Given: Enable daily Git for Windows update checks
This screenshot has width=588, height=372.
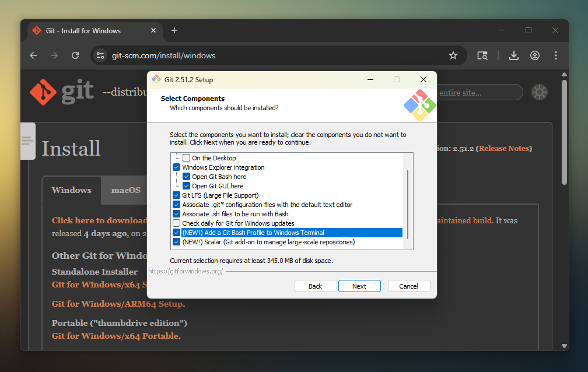Looking at the screenshot, I should (x=176, y=223).
